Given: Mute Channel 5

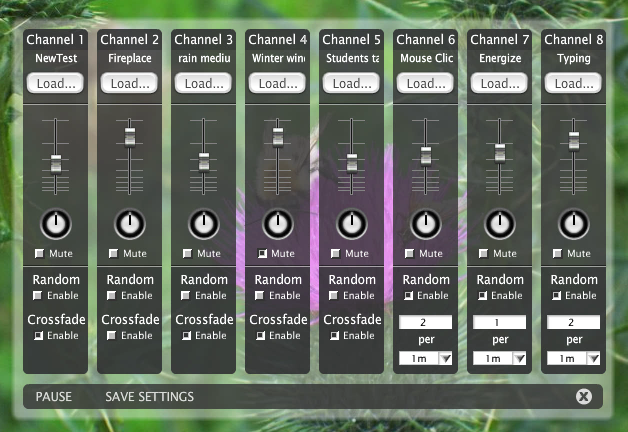Looking at the screenshot, I should [x=335, y=253].
